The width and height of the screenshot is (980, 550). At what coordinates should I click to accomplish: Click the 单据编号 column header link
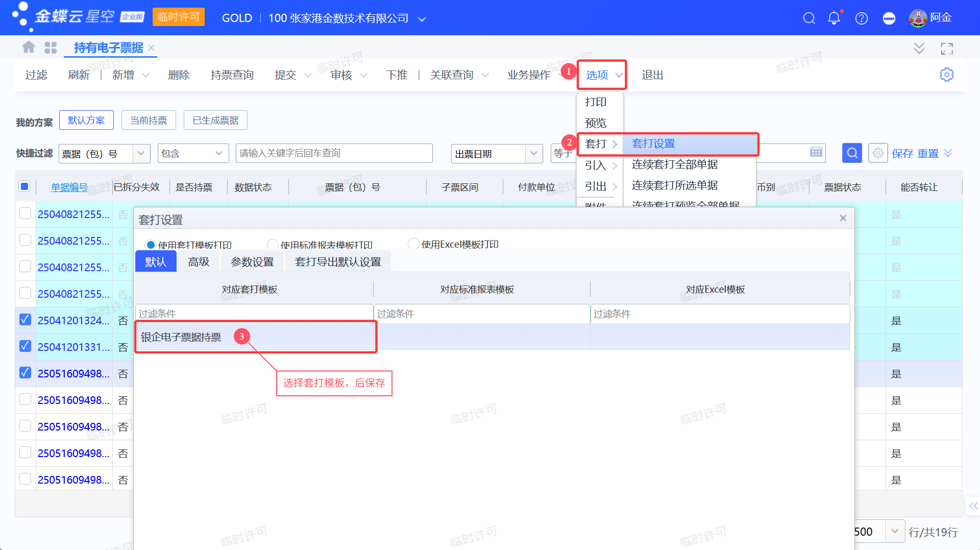pos(69,187)
